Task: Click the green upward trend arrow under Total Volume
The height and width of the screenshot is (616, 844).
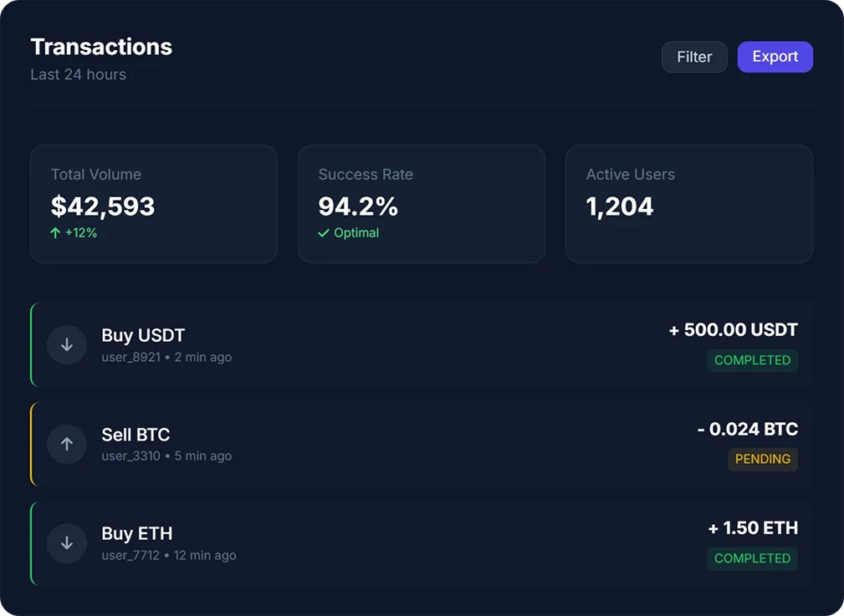Action: (x=55, y=233)
